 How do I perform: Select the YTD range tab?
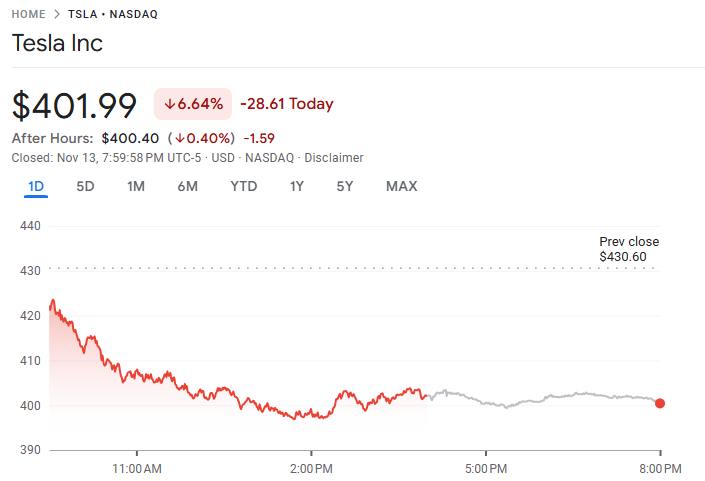(243, 186)
